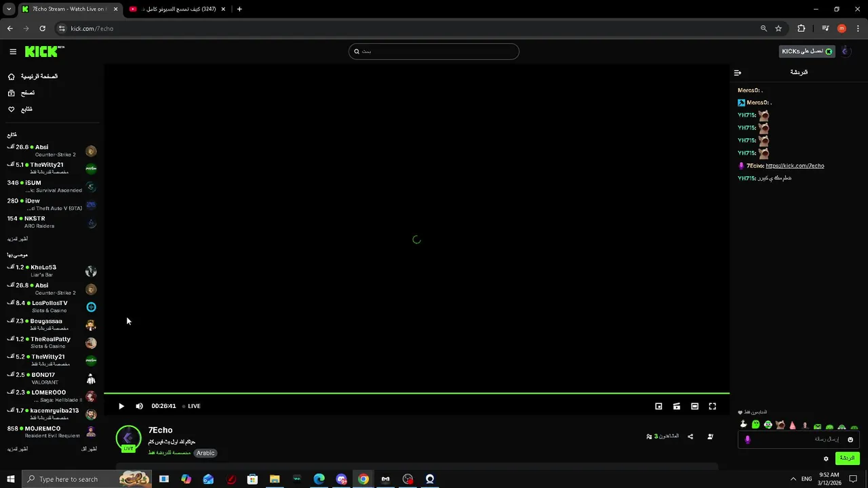This screenshot has width=868, height=488.
Task: Open KhoLo53 recommended channel
Action: [52, 271]
